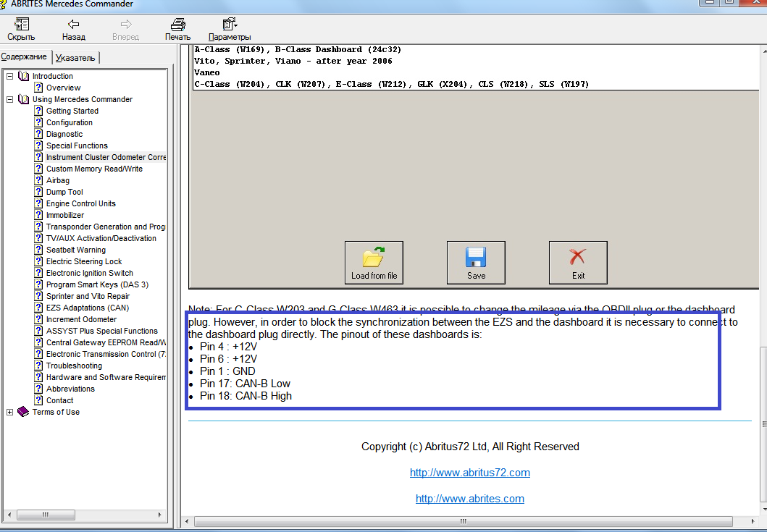Open the www.abritus72.com link
Image resolution: width=767 pixels, height=532 pixels.
[x=469, y=473]
